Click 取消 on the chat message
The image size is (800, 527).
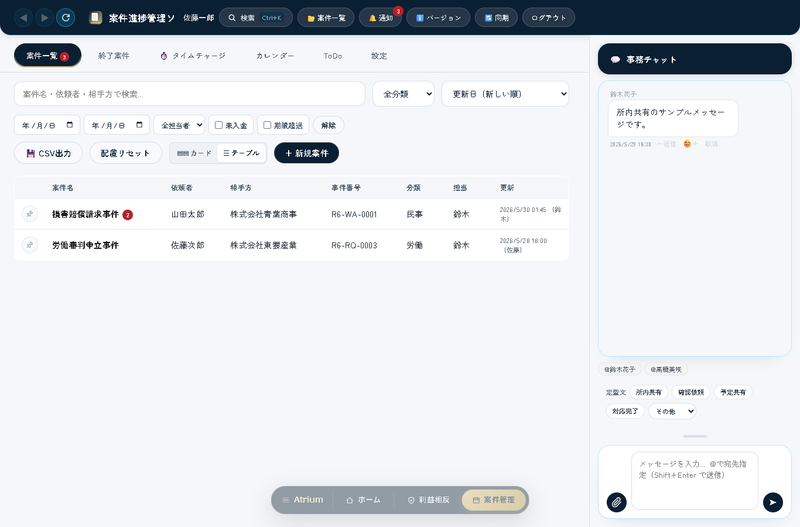711,144
